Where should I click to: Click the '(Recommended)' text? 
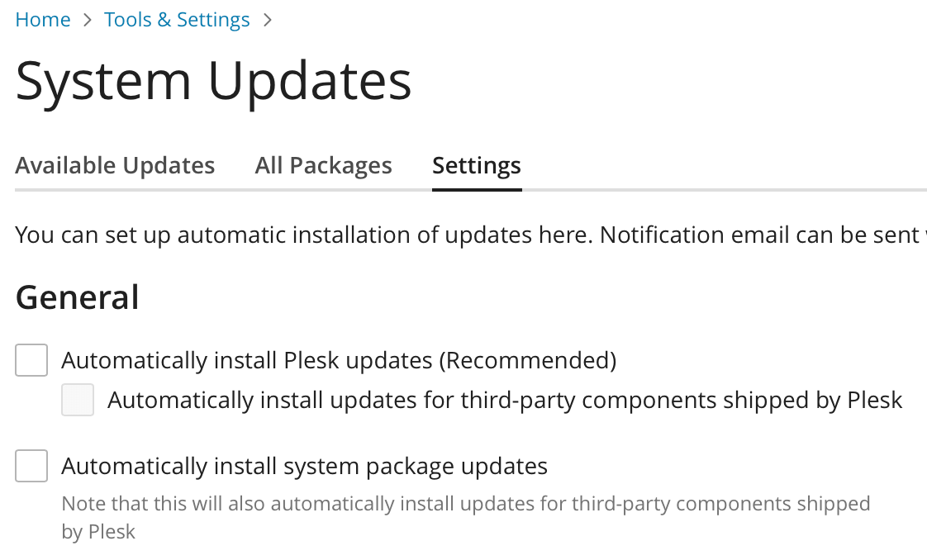(528, 361)
